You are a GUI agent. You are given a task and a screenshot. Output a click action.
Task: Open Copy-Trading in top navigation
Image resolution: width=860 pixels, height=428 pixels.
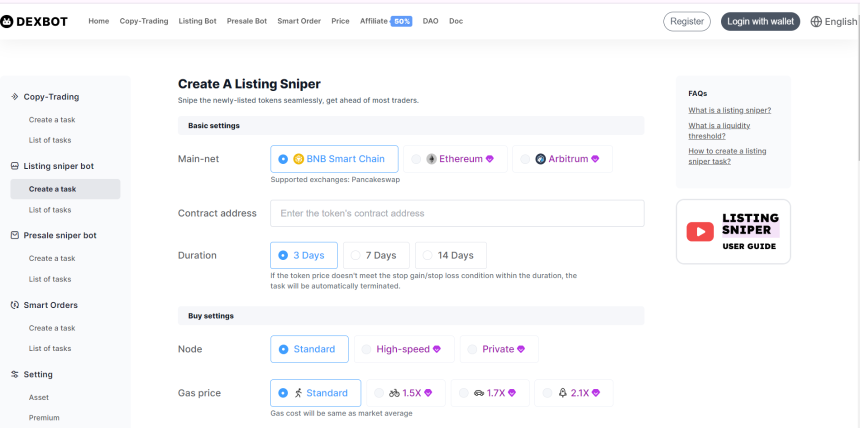[x=144, y=21]
